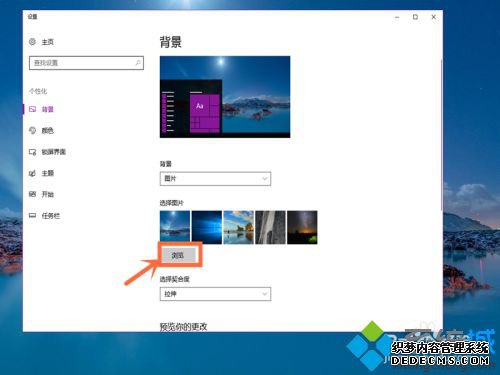This screenshot has width=500, height=375.
Task: Switch to 颜色 settings page
Action: pyautogui.click(x=47, y=131)
